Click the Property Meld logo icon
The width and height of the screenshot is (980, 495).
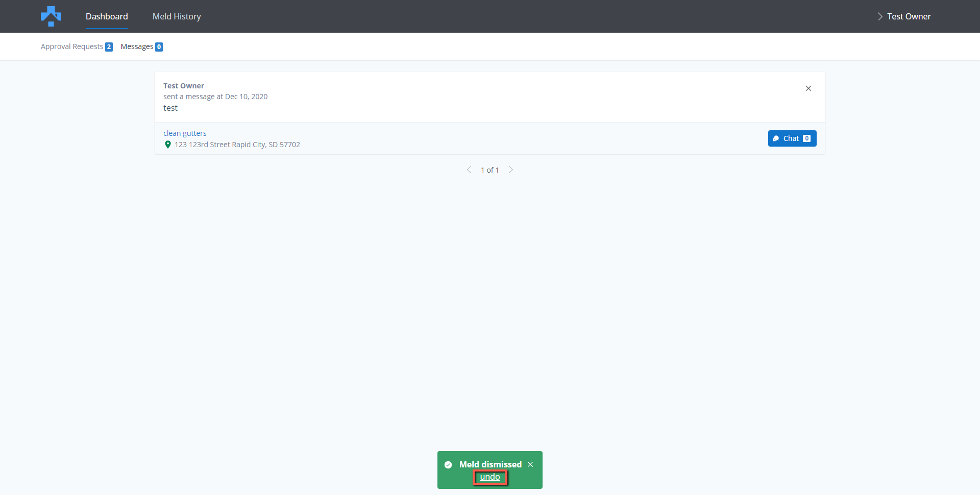coord(51,16)
